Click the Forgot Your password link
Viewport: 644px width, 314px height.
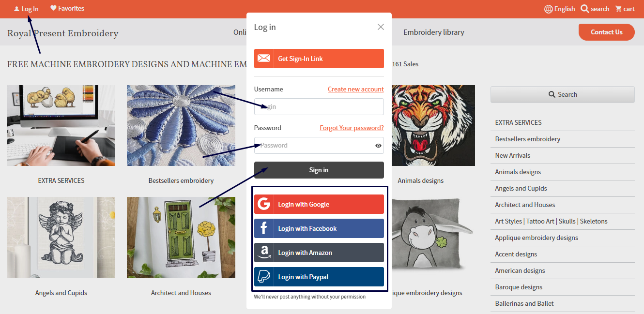[352, 128]
